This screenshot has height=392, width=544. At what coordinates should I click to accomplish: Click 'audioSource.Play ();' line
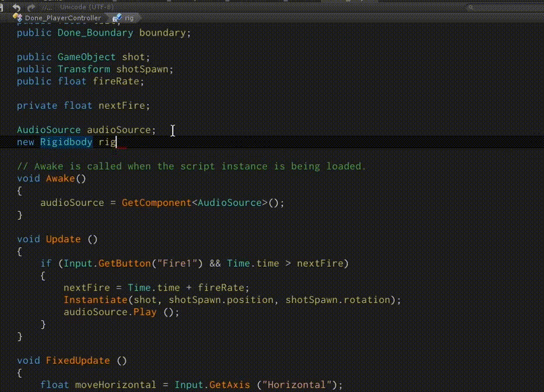pos(122,312)
